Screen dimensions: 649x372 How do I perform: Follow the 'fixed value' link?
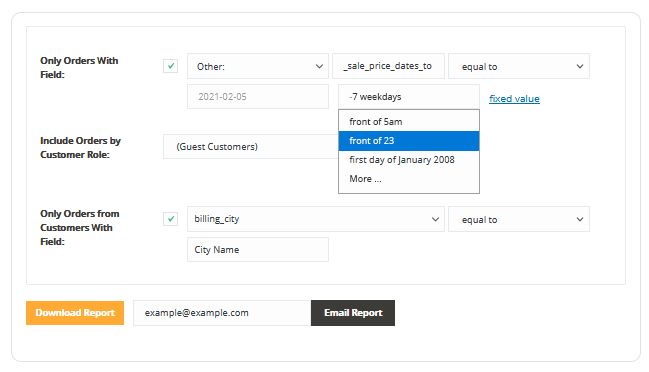(x=514, y=98)
